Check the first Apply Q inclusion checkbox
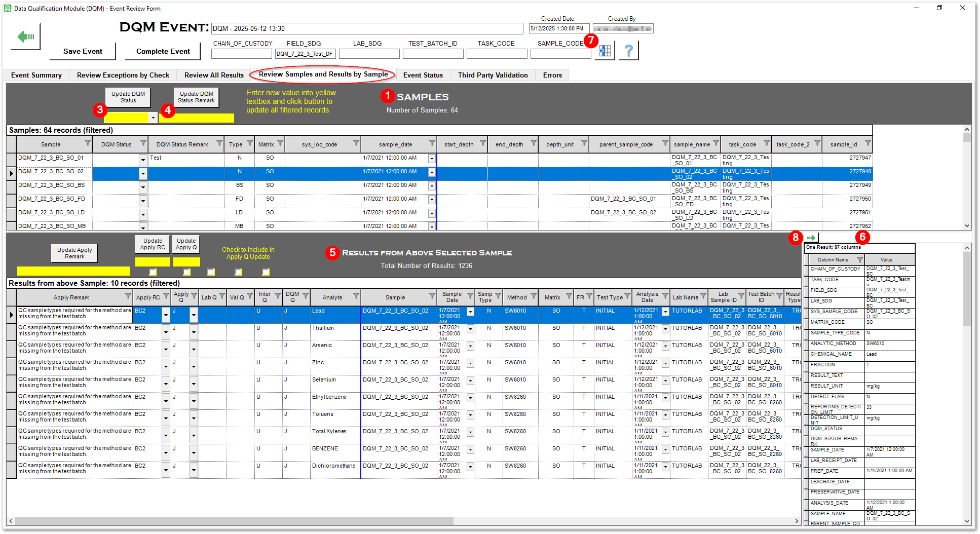Viewport: 980px width, 534px height. coord(153,272)
